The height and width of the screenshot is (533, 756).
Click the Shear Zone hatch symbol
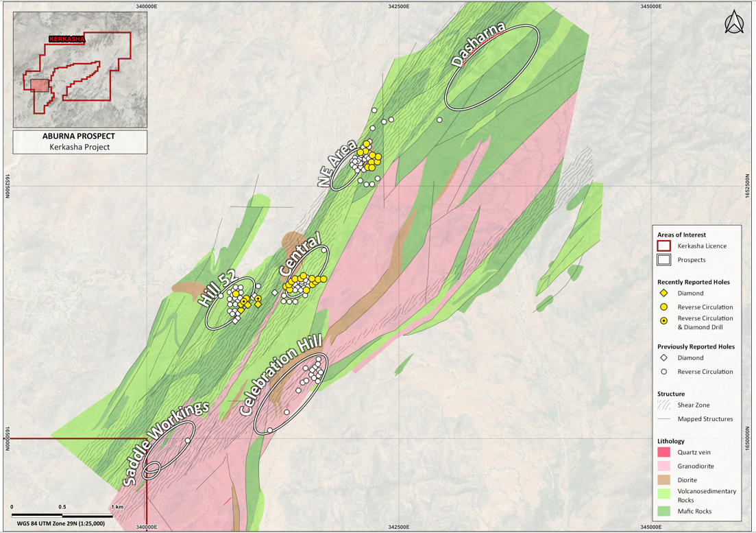664,405
